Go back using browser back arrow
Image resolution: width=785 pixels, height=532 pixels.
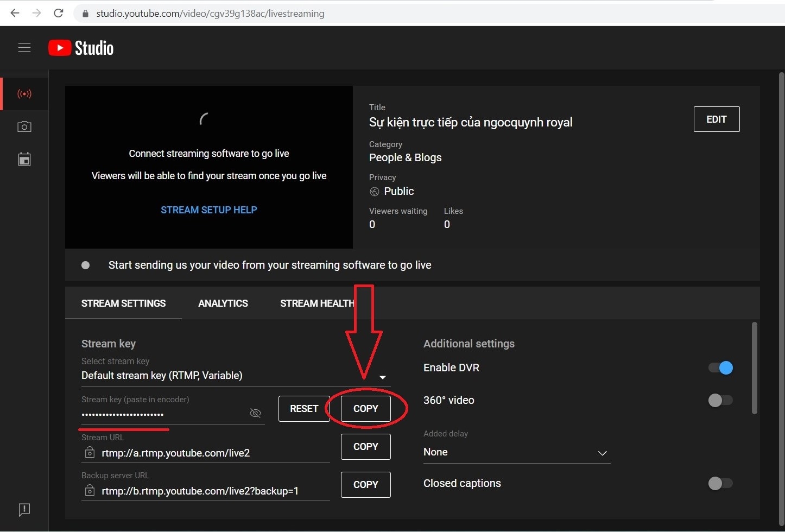15,13
